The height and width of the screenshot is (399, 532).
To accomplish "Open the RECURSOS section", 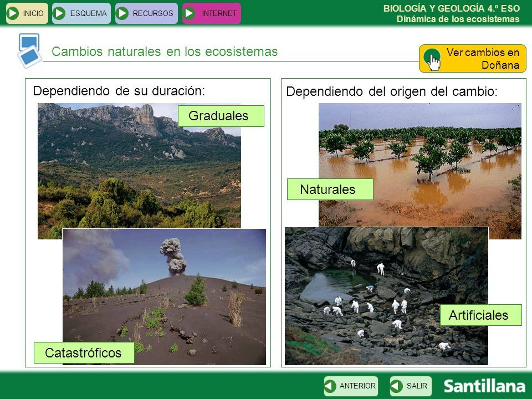I will tap(146, 13).
